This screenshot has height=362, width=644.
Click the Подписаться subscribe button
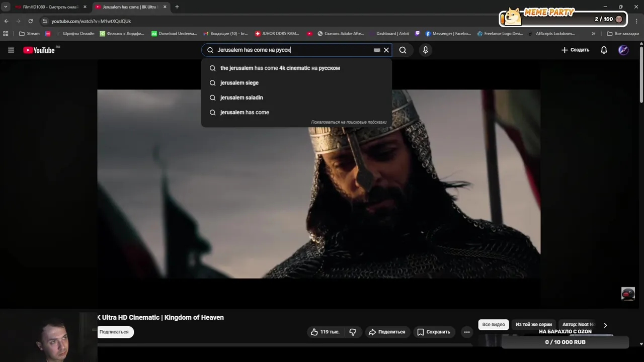(x=114, y=332)
